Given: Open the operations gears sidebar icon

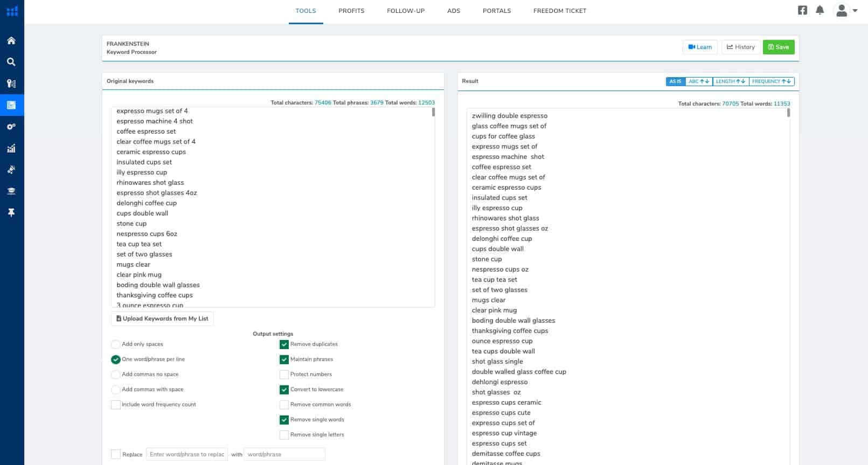Looking at the screenshot, I should tap(11, 127).
